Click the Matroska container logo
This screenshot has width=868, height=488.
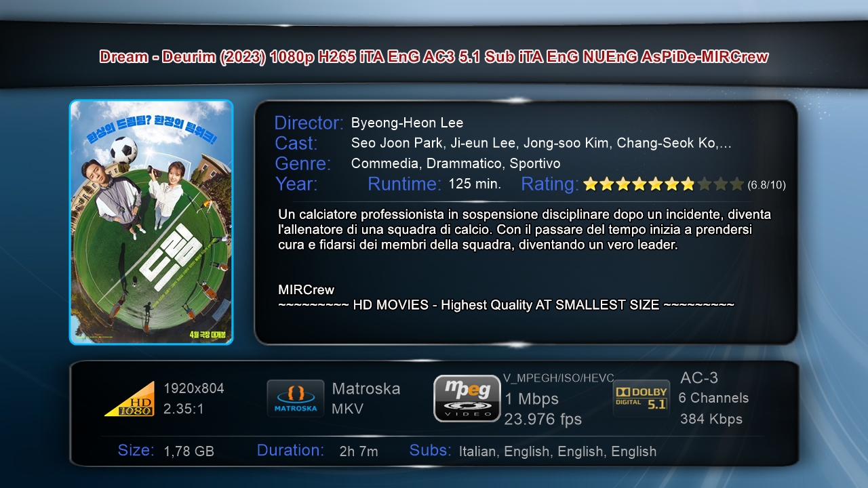(x=295, y=399)
